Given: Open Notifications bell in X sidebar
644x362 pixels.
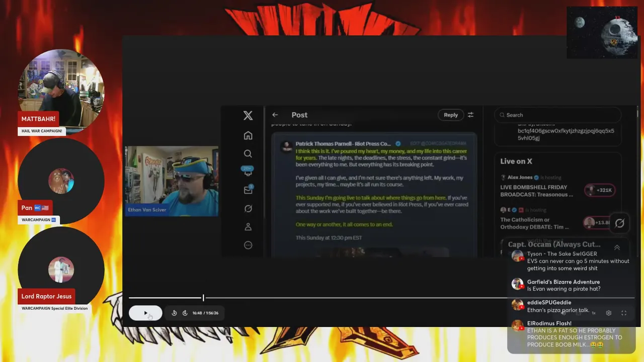Looking at the screenshot, I should (x=248, y=171).
